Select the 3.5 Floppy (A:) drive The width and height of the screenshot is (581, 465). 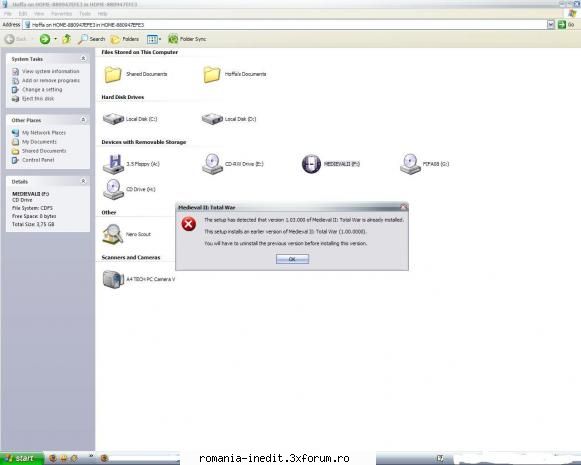pyautogui.click(x=131, y=164)
